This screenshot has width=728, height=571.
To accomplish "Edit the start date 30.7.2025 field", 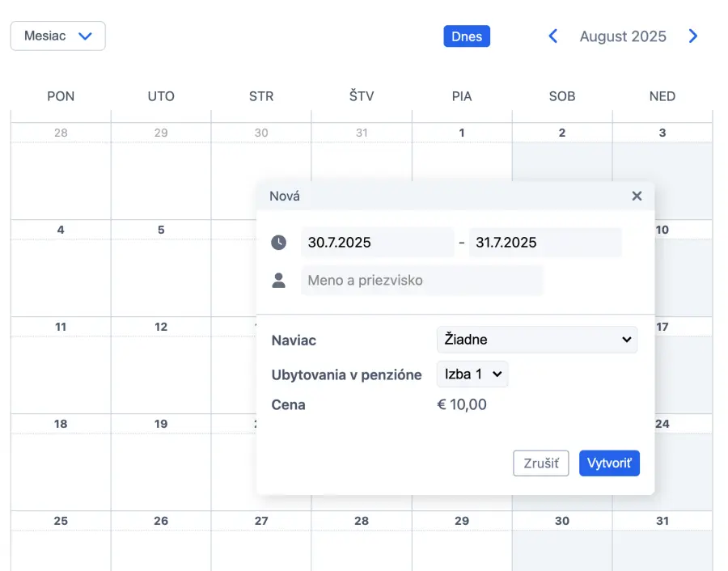I will click(377, 243).
